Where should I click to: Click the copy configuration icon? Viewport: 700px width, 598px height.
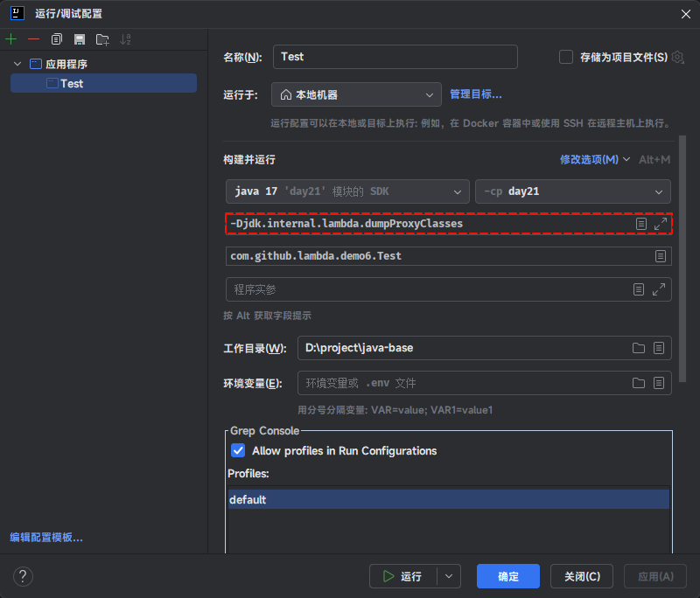click(x=57, y=39)
